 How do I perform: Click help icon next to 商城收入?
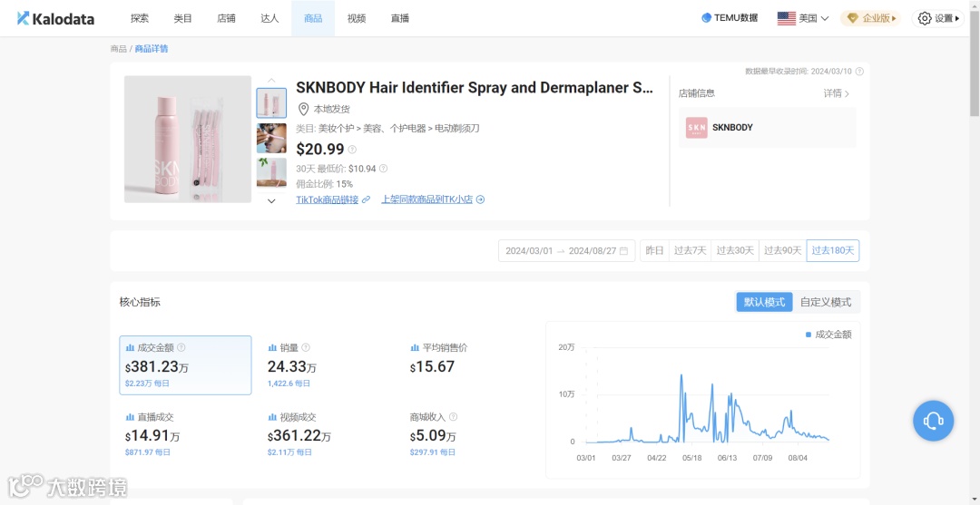[453, 417]
